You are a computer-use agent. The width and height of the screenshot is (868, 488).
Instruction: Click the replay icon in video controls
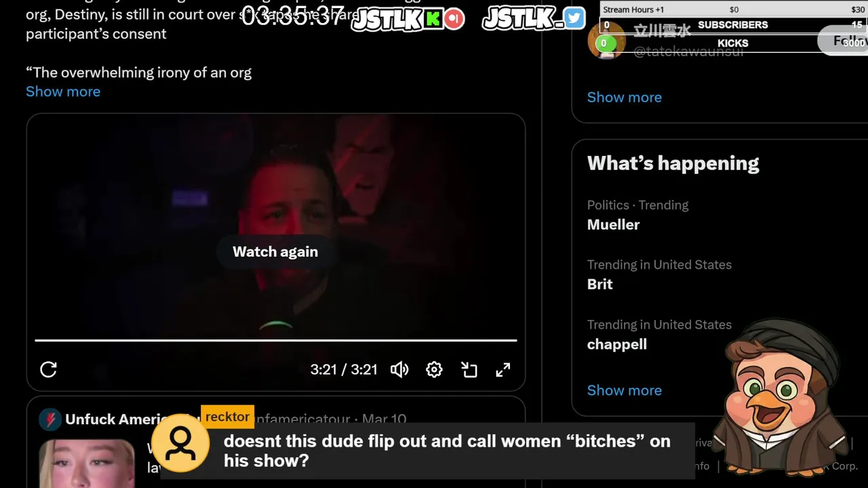point(48,369)
